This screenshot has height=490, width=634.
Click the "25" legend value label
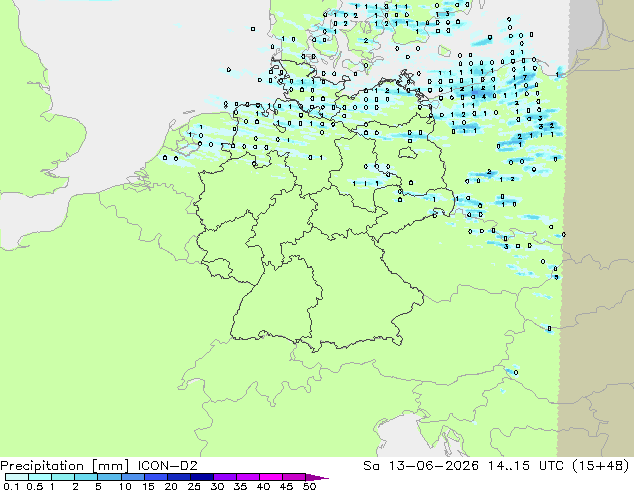[194, 486]
